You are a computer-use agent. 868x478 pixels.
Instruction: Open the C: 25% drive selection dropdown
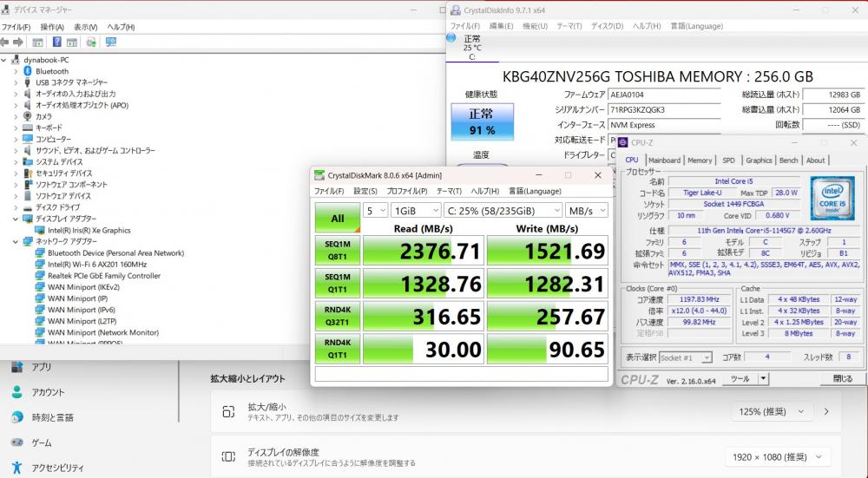(501, 210)
